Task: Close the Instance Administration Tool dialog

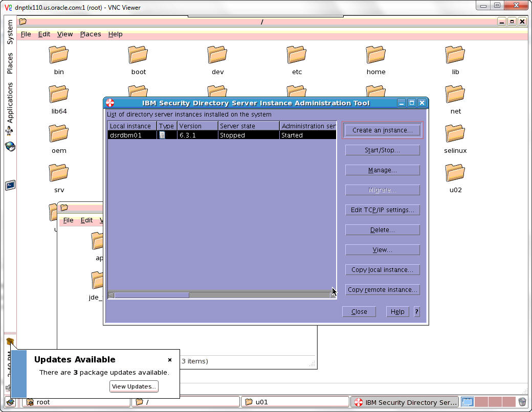Action: pyautogui.click(x=359, y=312)
